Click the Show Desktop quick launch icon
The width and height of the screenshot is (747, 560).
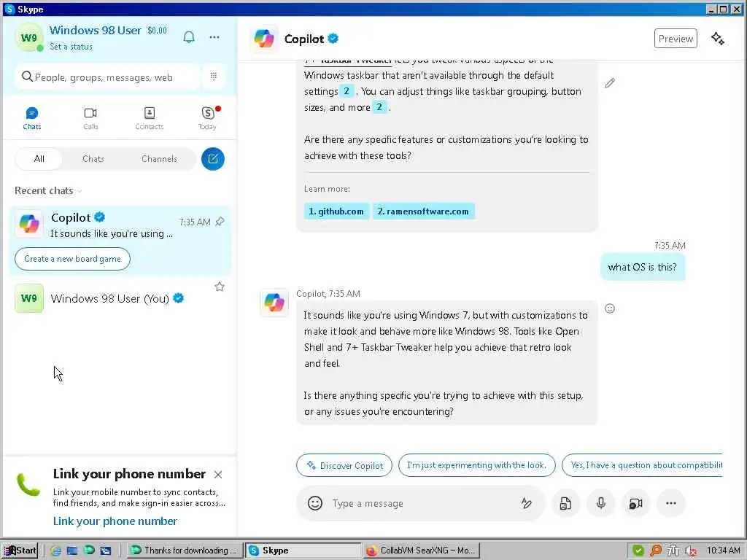click(72, 551)
